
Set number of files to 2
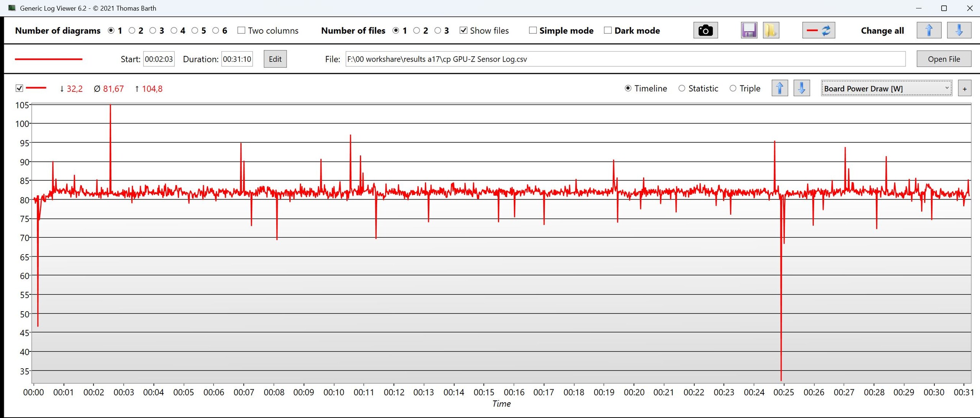point(416,30)
